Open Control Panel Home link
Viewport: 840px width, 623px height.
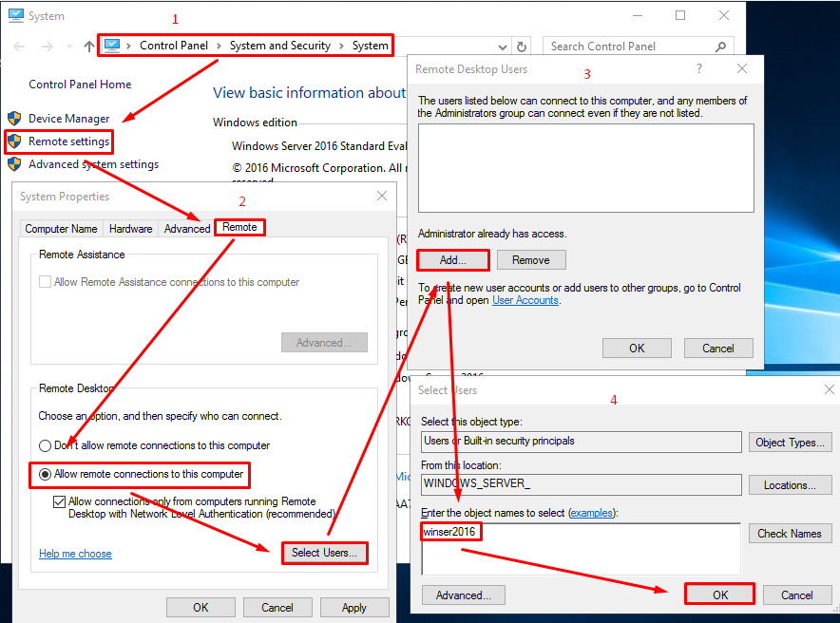(x=80, y=84)
